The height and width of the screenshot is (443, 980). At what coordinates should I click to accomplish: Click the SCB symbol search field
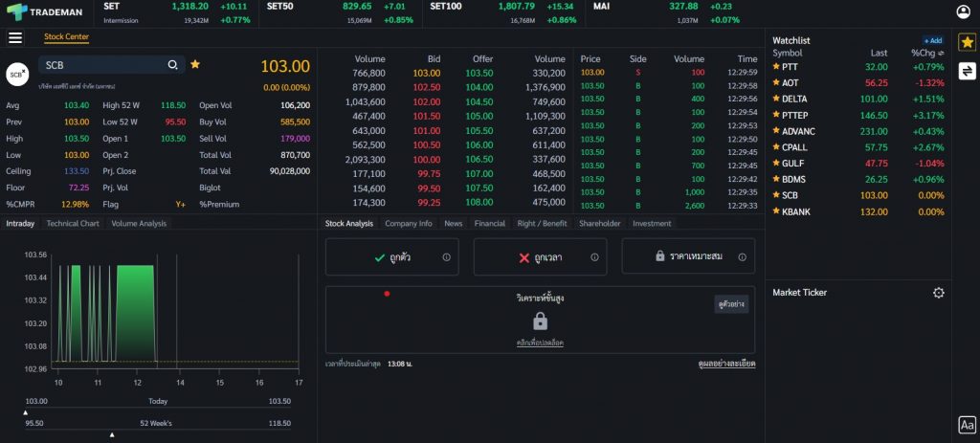click(x=112, y=65)
